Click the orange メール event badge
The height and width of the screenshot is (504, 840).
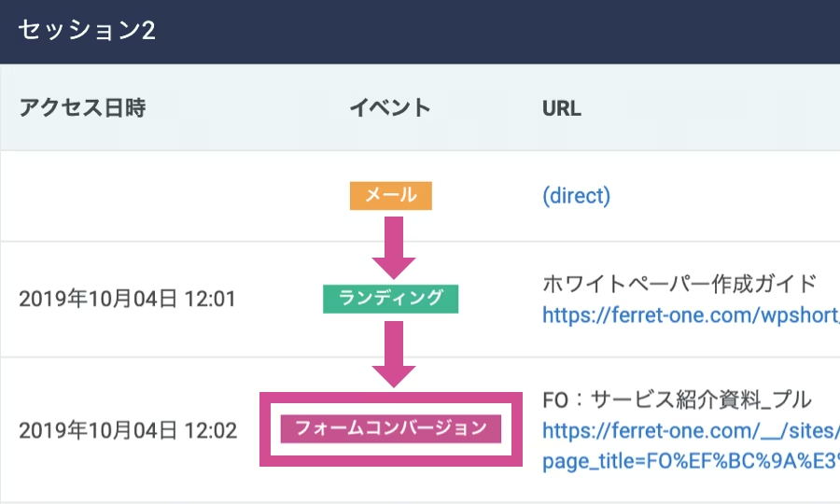pos(390,196)
